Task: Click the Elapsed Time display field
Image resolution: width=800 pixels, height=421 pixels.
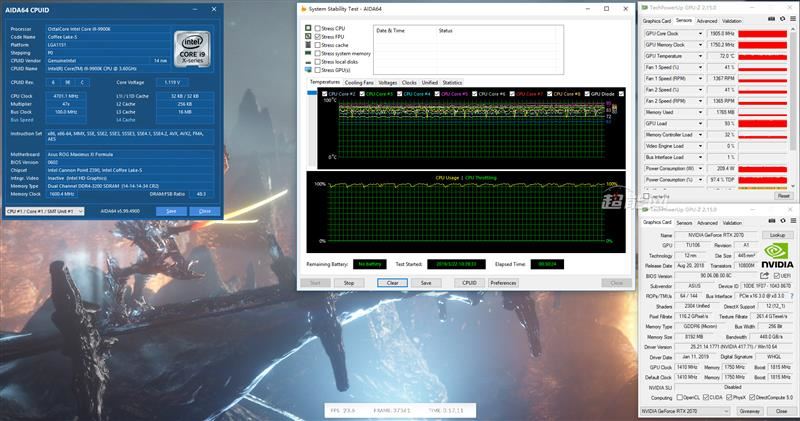Action: pos(547,264)
